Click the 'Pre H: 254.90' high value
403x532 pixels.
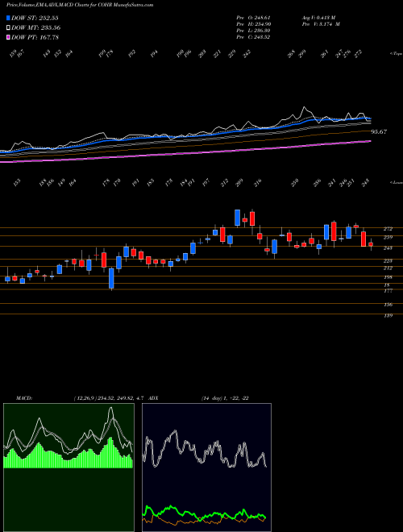click(x=253, y=24)
